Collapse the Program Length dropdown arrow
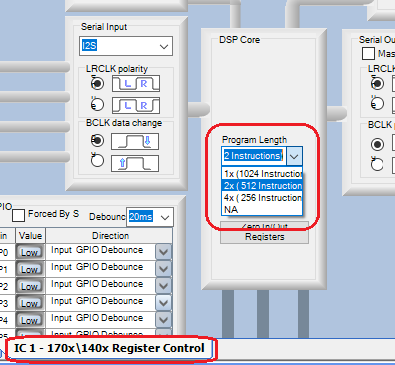The image size is (395, 365). [x=294, y=156]
